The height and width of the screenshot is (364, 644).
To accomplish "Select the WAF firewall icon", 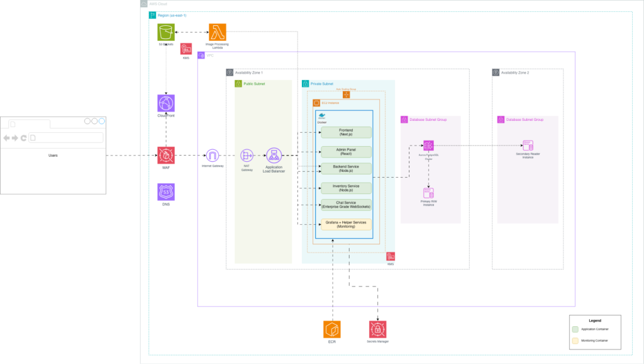I will [x=166, y=155].
